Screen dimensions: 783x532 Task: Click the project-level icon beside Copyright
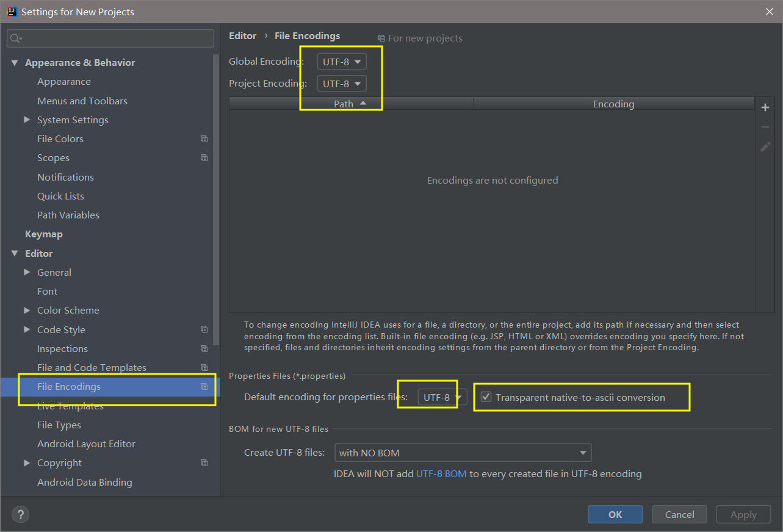point(204,463)
